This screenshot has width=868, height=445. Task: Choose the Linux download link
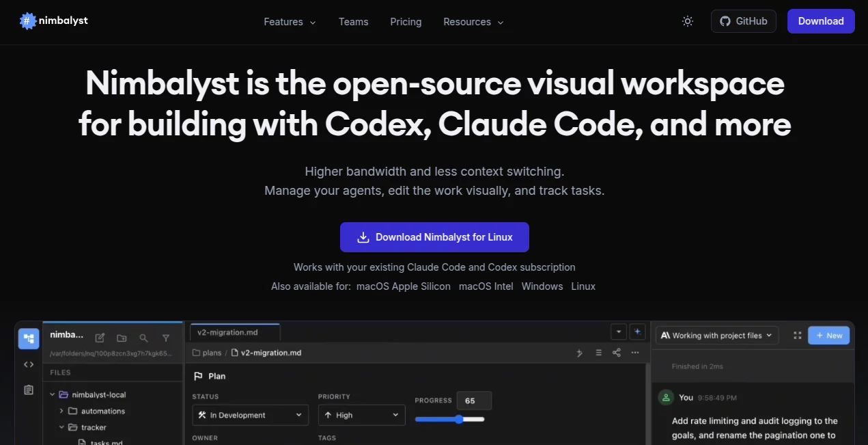coord(583,286)
